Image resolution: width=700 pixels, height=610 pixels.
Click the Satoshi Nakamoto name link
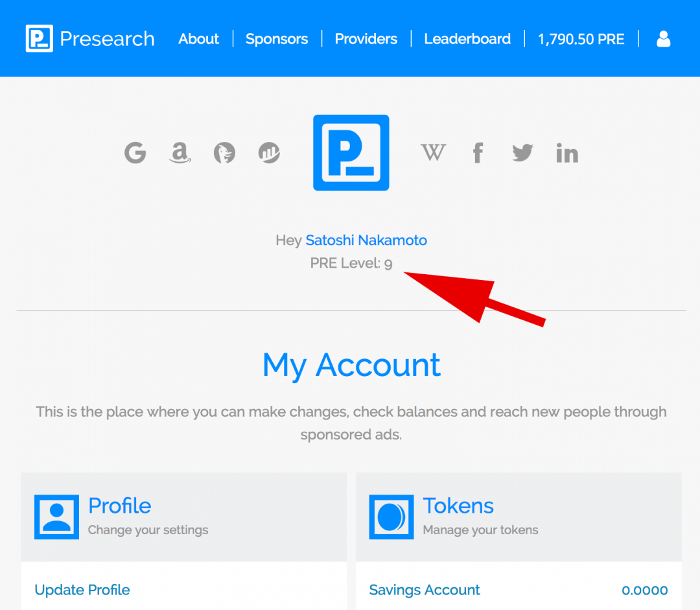tap(366, 240)
